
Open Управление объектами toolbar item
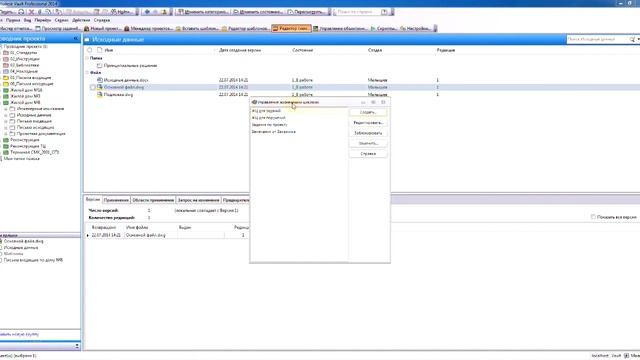tap(340, 29)
